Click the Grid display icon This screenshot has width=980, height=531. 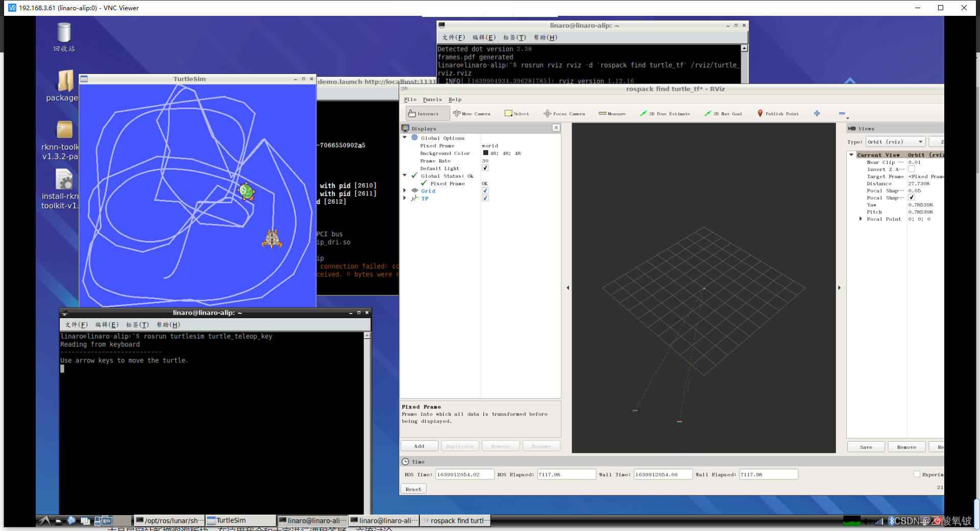(x=414, y=190)
